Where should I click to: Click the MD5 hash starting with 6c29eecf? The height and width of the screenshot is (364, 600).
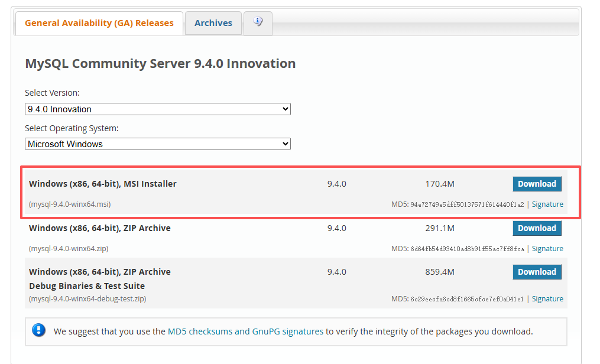(467, 299)
